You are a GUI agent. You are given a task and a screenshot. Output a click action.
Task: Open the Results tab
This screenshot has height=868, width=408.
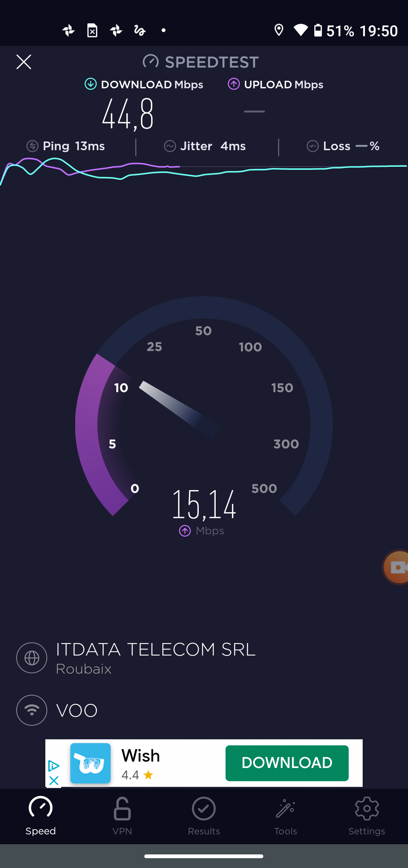point(204,816)
